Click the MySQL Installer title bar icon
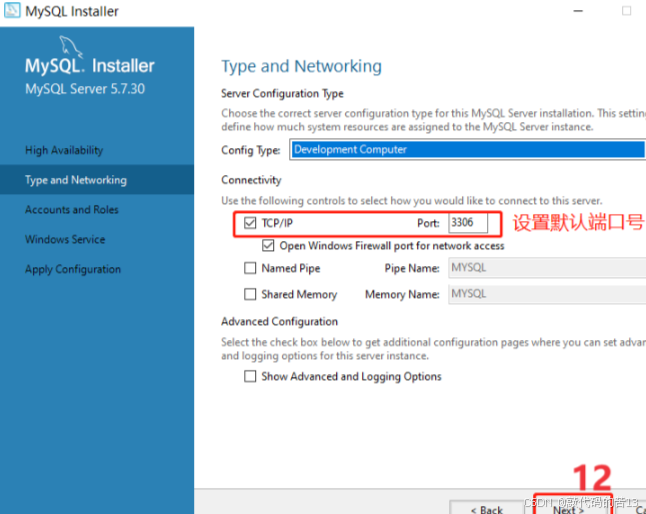The height and width of the screenshot is (514, 646). [x=12, y=10]
